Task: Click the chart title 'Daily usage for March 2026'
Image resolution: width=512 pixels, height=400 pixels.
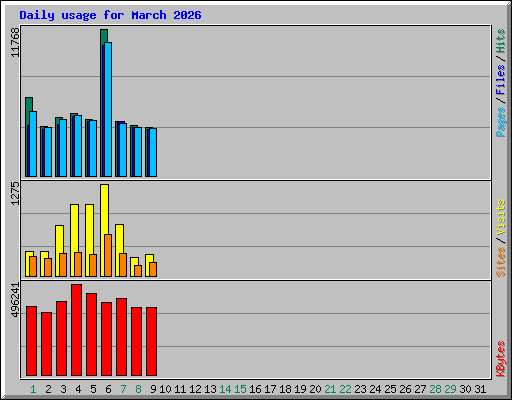Action: 110,15
